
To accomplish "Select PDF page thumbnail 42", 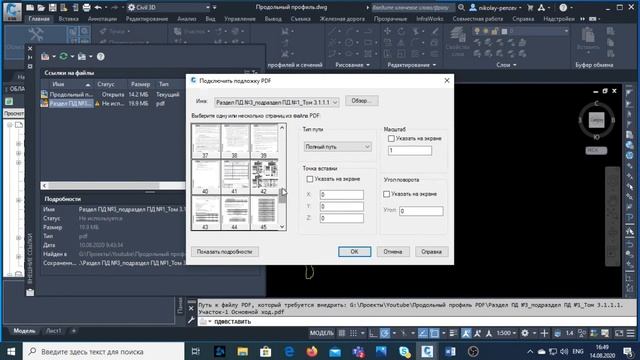I will click(264, 177).
